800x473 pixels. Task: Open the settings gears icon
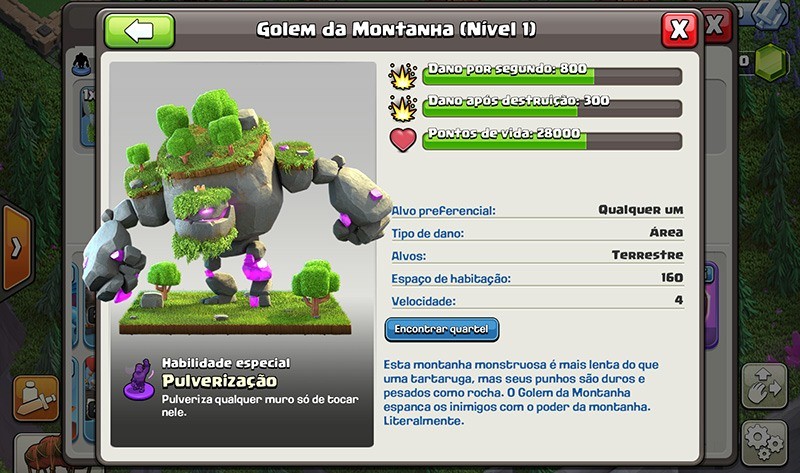tap(764, 443)
